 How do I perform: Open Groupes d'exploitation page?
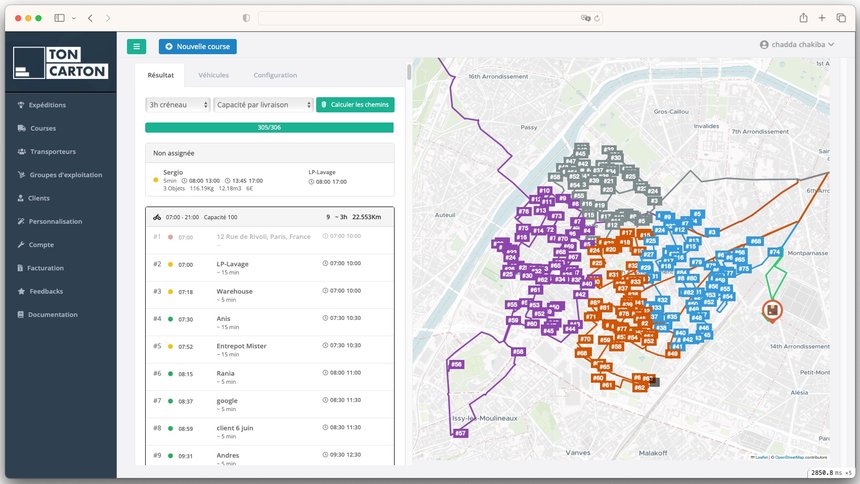point(65,175)
